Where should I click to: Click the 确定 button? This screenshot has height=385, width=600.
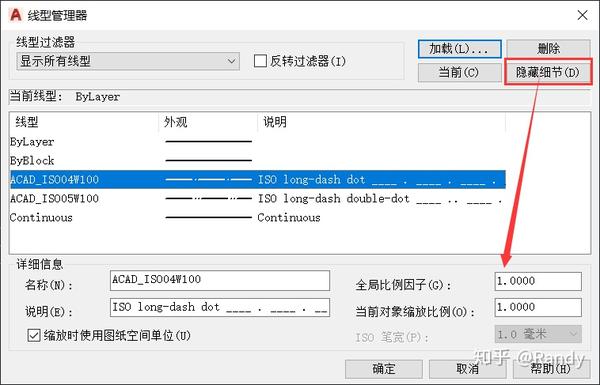pyautogui.click(x=384, y=369)
